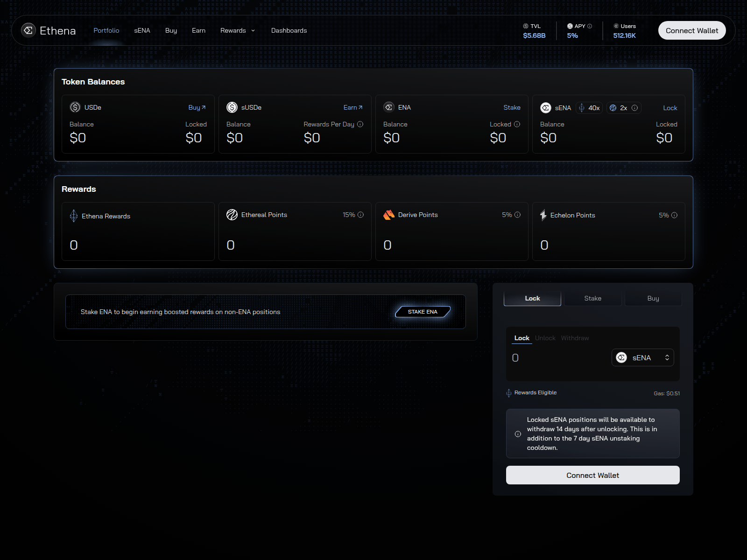Click the Ethena Rewards label

[106, 216]
